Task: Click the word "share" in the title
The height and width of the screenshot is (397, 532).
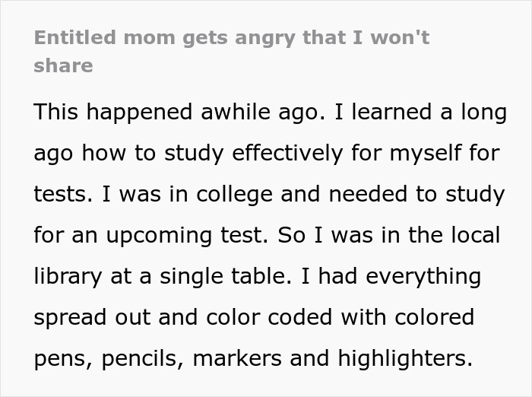Action: tap(63, 65)
